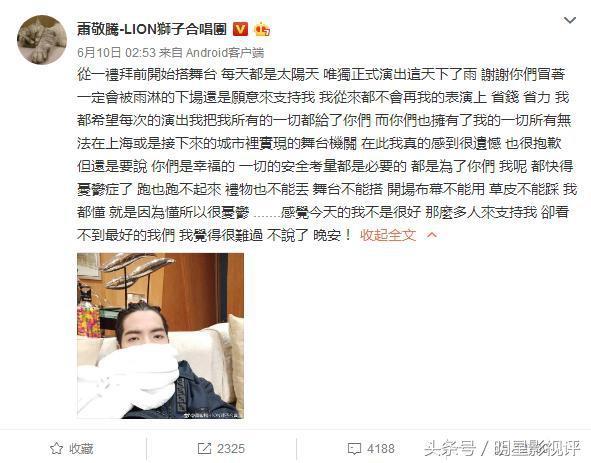Open username 雨敬腾-LION狮子合唱团 profile
This screenshot has width=591, height=463.
click(x=152, y=29)
